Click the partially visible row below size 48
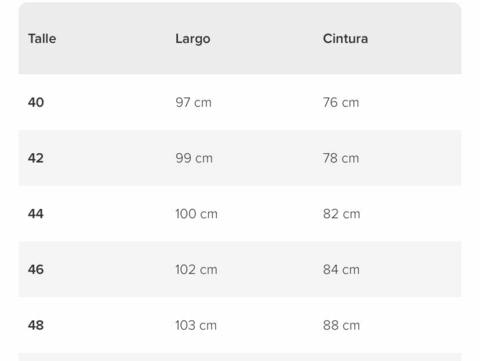Image resolution: width=480 pixels, height=361 pixels. click(240, 357)
